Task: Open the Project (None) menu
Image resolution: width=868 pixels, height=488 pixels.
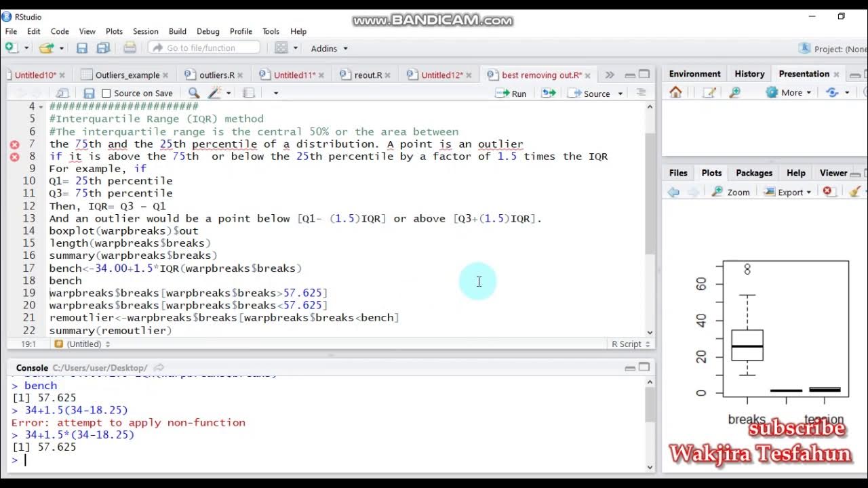Action: click(833, 49)
